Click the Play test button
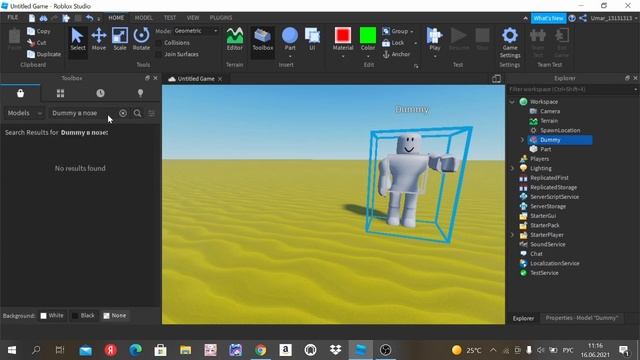640x360 pixels. (x=435, y=37)
